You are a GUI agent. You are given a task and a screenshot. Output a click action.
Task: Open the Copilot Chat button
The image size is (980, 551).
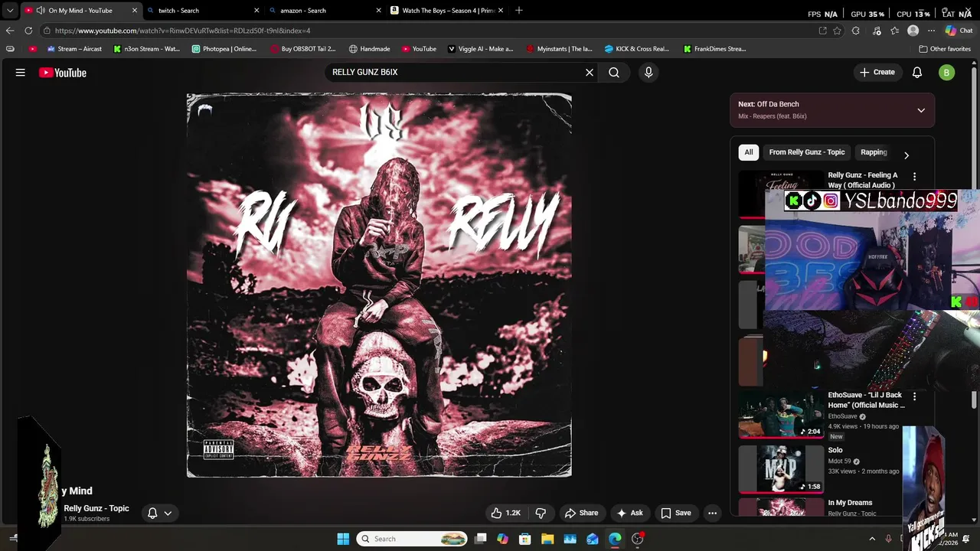click(959, 31)
